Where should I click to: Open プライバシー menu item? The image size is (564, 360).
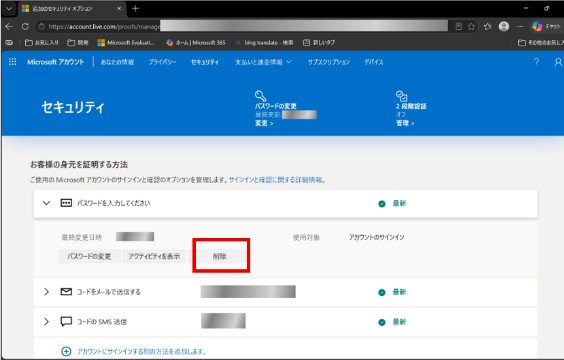162,62
